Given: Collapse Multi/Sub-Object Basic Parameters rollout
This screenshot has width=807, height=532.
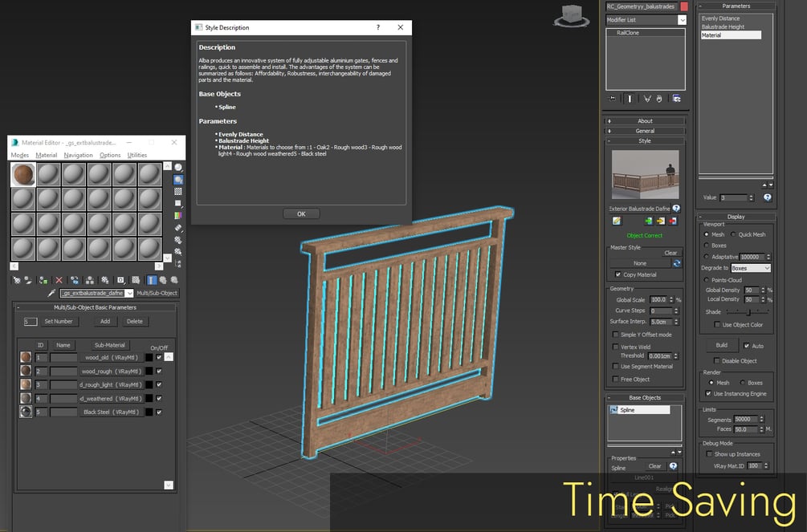Looking at the screenshot, I should coord(96,307).
